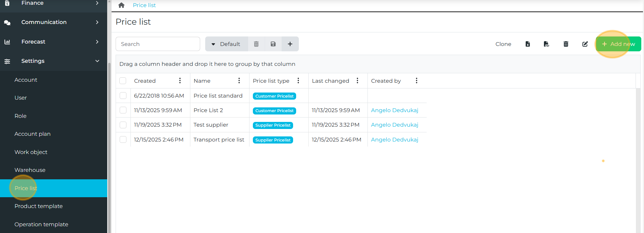Screen dimensions: 644x233
Task: Export price list to Excel
Action: pos(527,44)
